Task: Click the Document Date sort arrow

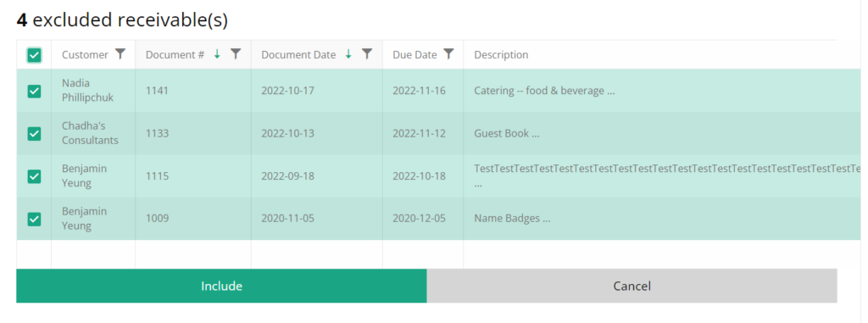Action: [x=348, y=53]
